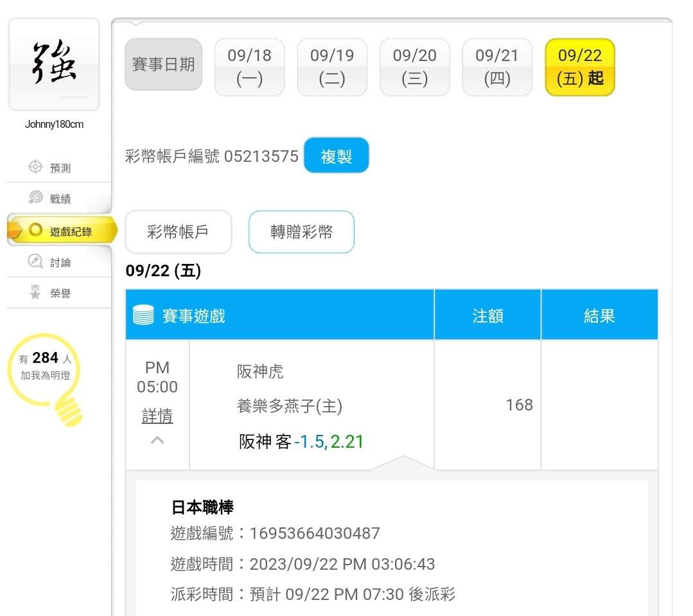This screenshot has height=616, width=693.
Task: Open the 詳情 details link
Action: [x=157, y=416]
